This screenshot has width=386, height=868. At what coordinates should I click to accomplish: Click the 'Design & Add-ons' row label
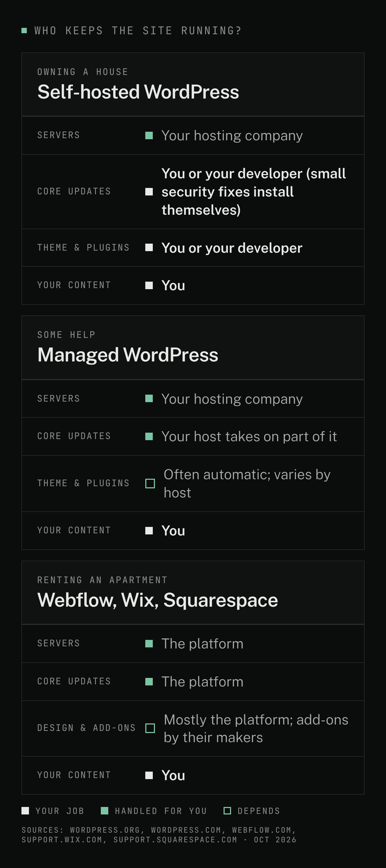86,728
